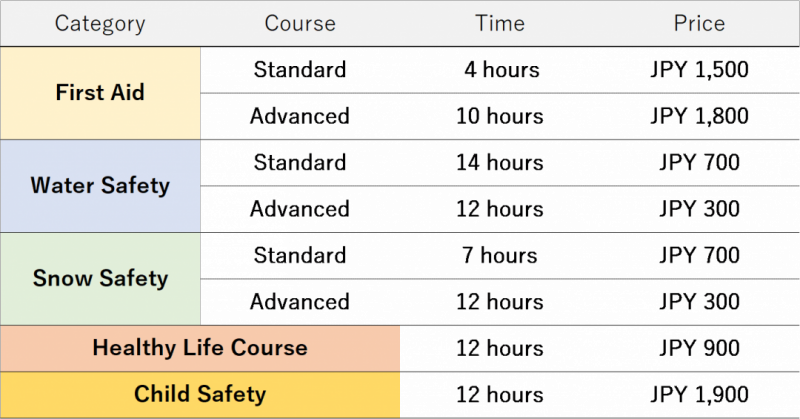Select the Healthy Life Course time cell
Viewport: 800px width, 419px height.
tap(500, 348)
